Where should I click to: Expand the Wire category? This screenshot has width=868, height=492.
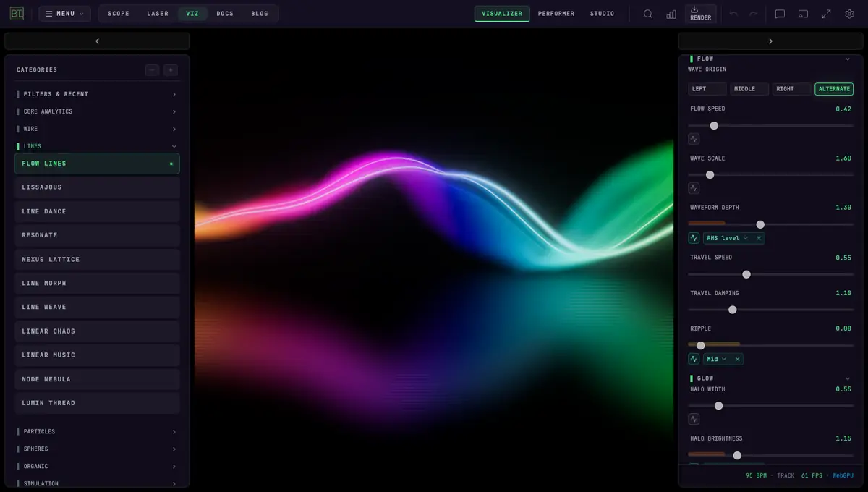click(x=97, y=129)
